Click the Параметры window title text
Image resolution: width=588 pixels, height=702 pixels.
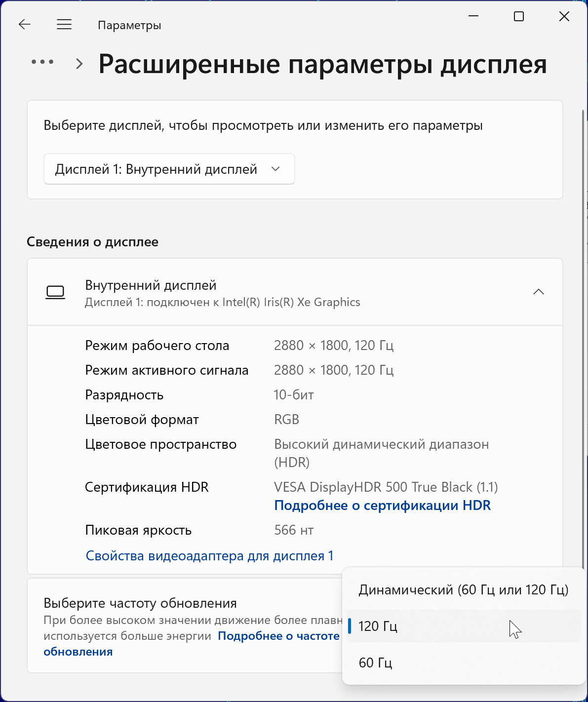coord(129,25)
